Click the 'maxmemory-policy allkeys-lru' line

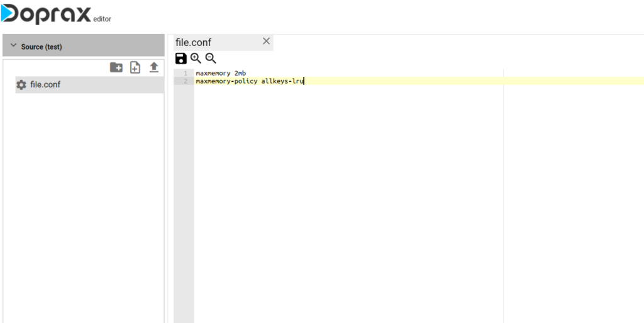click(x=250, y=81)
